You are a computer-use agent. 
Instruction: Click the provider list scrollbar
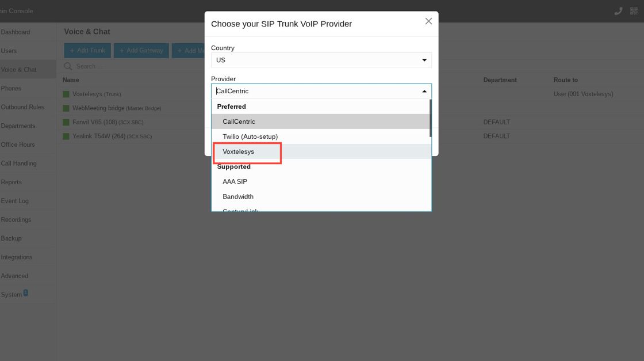click(430, 119)
